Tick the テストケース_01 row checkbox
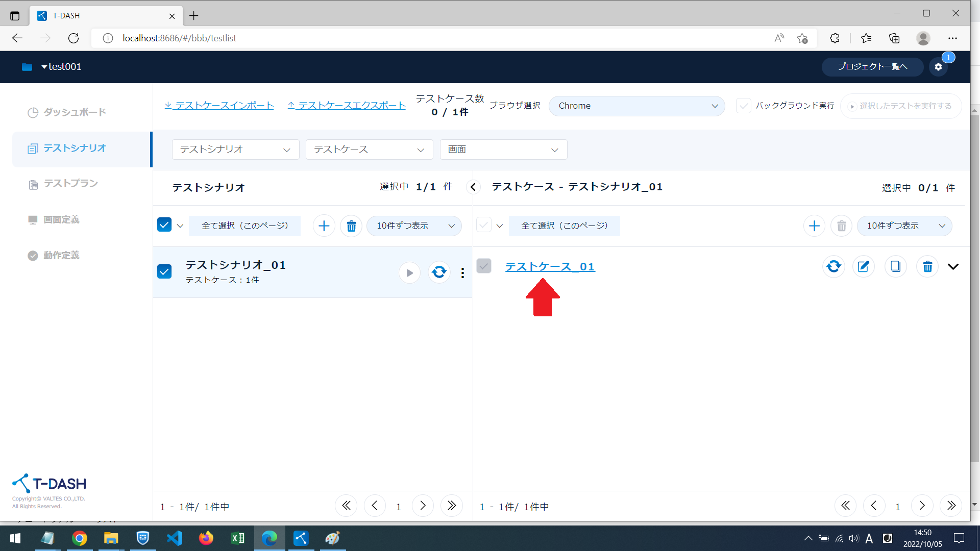The image size is (980, 551). point(484,266)
